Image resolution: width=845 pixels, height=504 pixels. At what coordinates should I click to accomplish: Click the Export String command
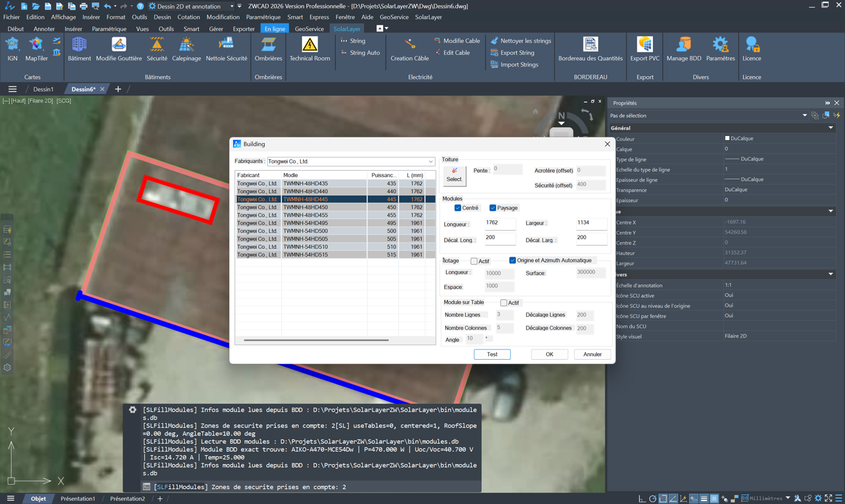pyautogui.click(x=512, y=53)
